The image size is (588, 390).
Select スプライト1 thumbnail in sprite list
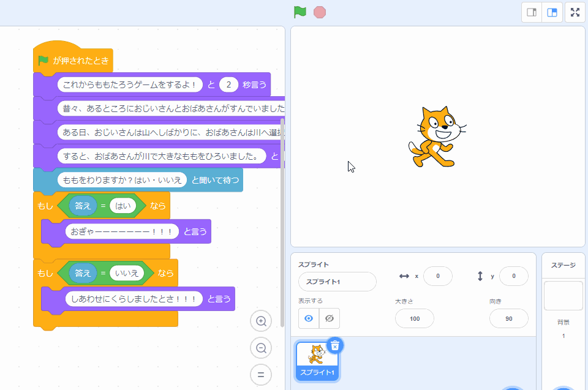pos(317,361)
